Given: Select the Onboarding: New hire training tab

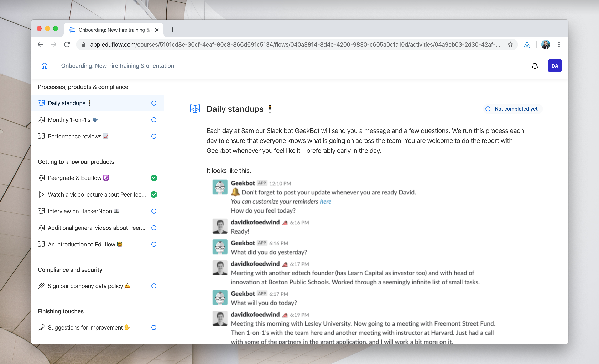Looking at the screenshot, I should (x=113, y=30).
